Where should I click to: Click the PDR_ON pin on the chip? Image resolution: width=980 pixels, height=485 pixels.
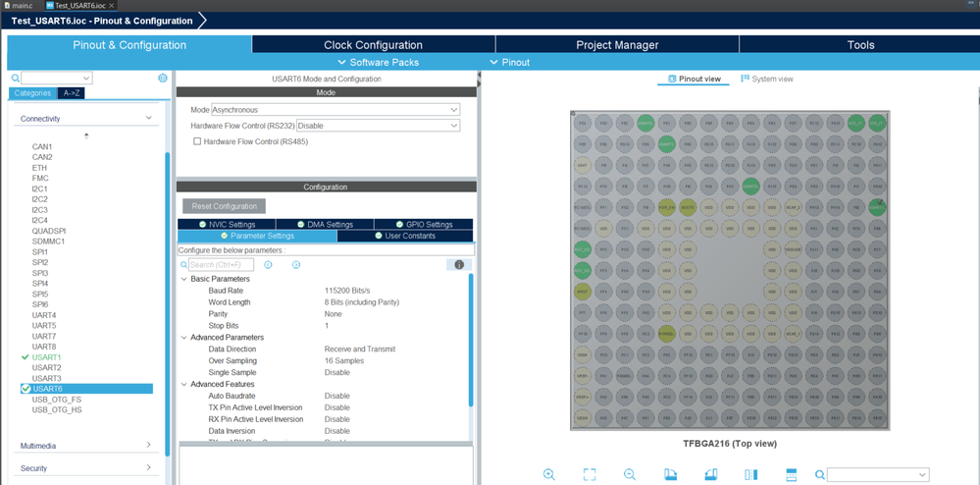click(666, 207)
